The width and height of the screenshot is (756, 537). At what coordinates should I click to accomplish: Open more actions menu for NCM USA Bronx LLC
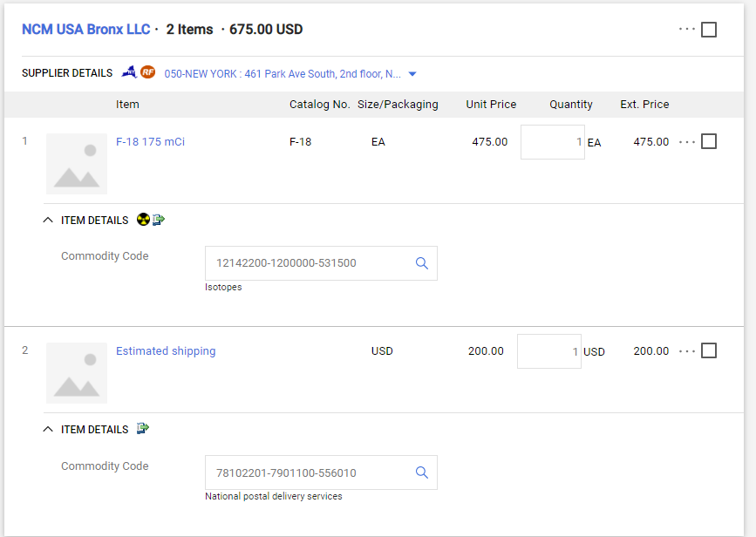pos(687,30)
